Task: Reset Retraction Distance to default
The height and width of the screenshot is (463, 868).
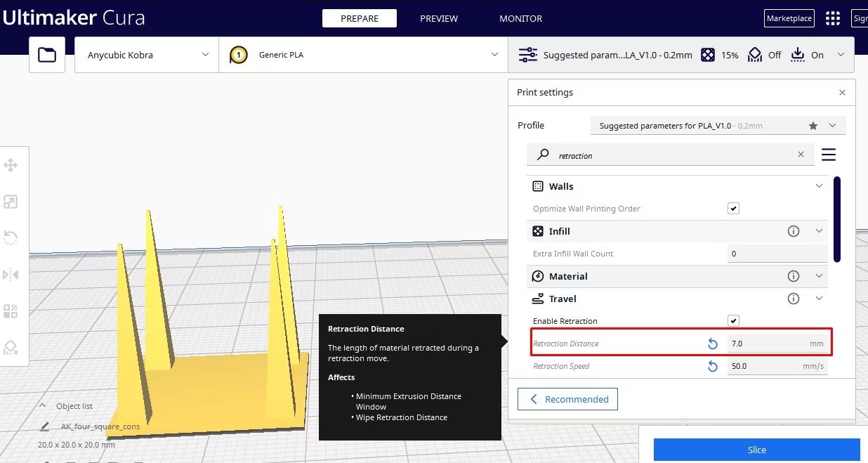Action: [713, 344]
